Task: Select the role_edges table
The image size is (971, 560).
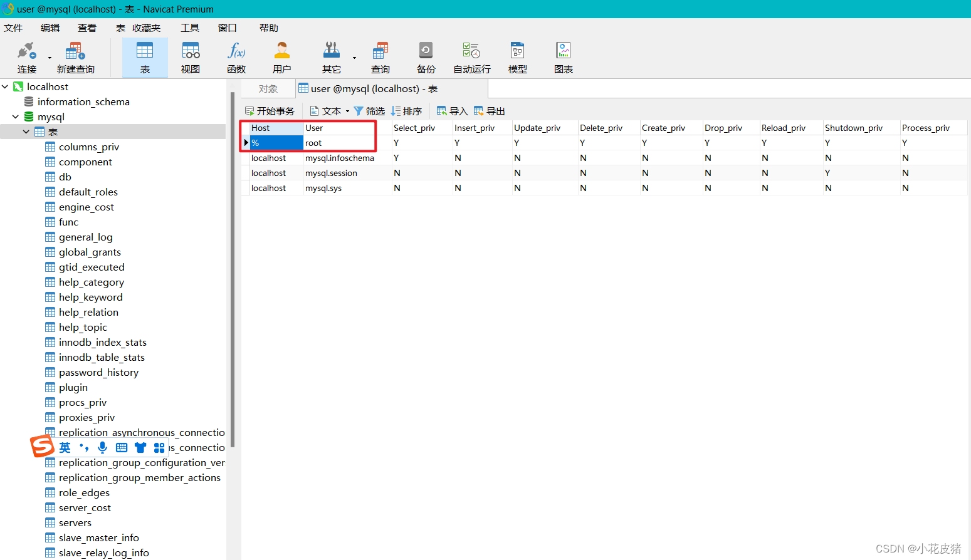Action: (84, 492)
